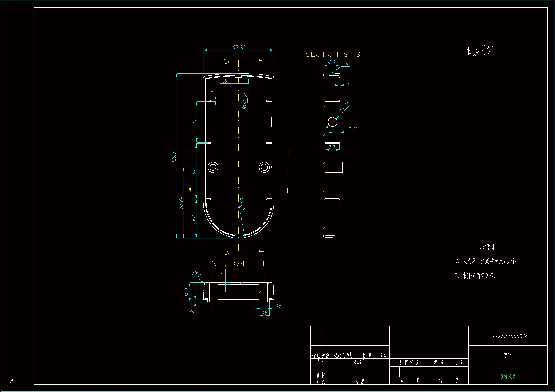Select the 125.34 overall height dimension
This screenshot has height=392, width=555.
[174, 156]
